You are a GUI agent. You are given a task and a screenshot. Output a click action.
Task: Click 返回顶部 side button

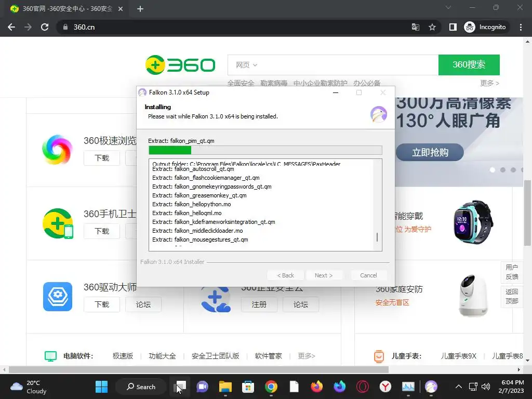pyautogui.click(x=512, y=296)
